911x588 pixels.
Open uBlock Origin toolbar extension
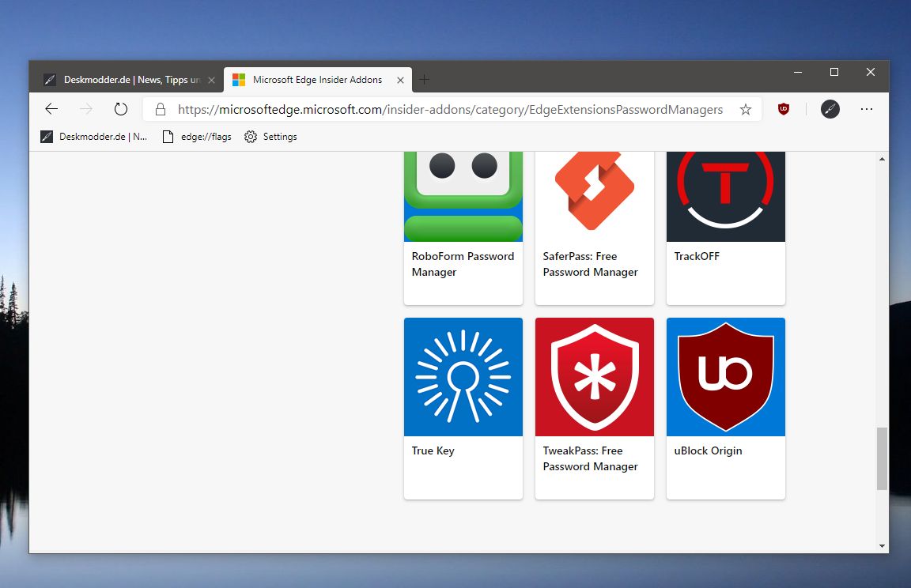(784, 108)
